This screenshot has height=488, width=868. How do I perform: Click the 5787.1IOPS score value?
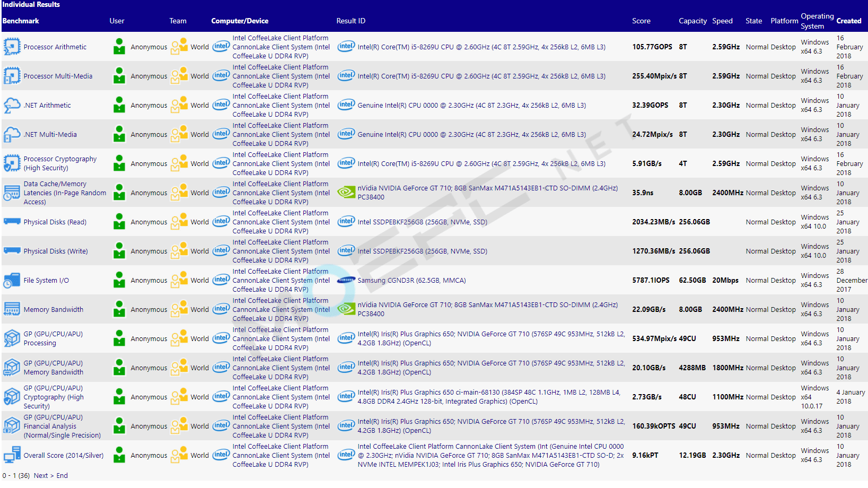pyautogui.click(x=651, y=280)
